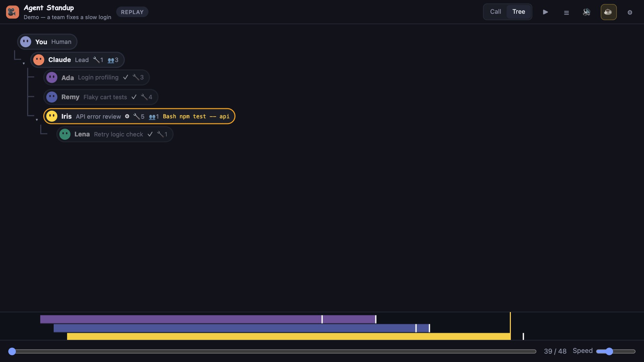
Task: Click the running gear status on Iris
Action: 127,116
